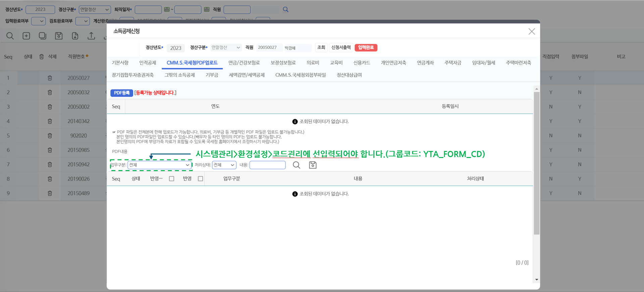Switch to 의료비 tab
This screenshot has height=292, width=644.
(x=313, y=63)
